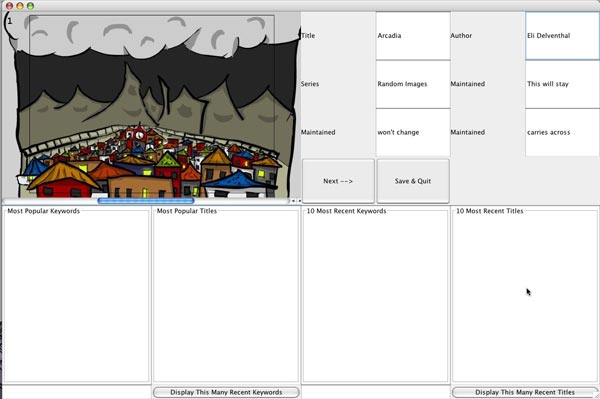This screenshot has height=399, width=600.
Task: Select the Series field showing Random Images
Action: point(413,84)
